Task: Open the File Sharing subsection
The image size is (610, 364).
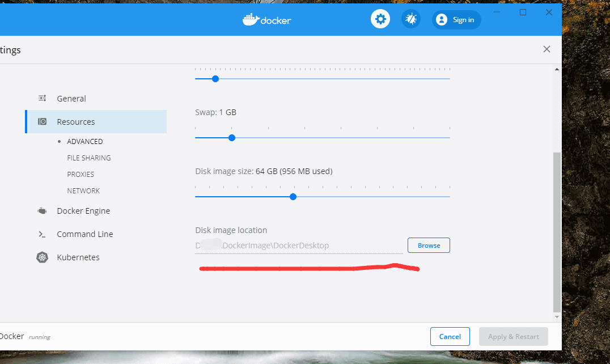Action: pos(89,158)
